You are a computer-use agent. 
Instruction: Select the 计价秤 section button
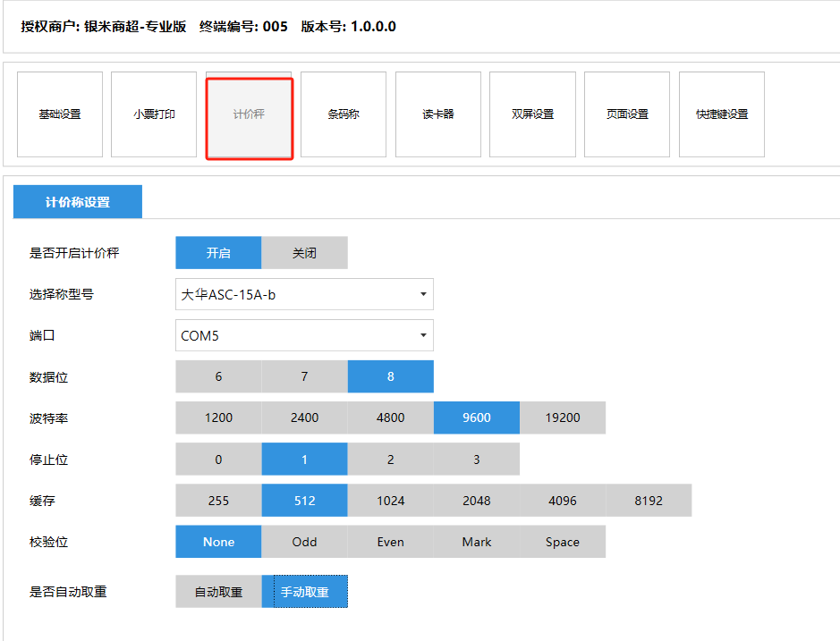coord(249,114)
